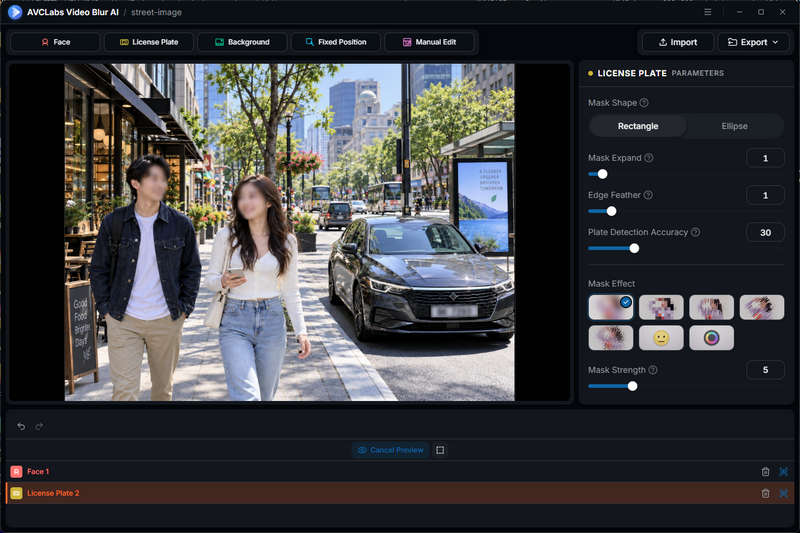800x533 pixels.
Task: Click the Plate Detection Accuracy value field
Action: click(765, 233)
